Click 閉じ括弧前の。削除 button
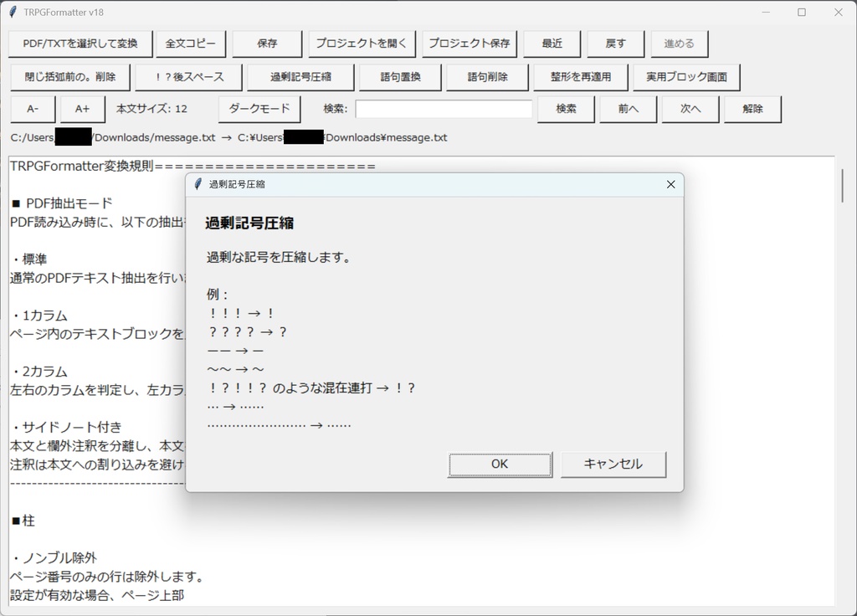Image resolution: width=857 pixels, height=616 pixels. point(70,77)
